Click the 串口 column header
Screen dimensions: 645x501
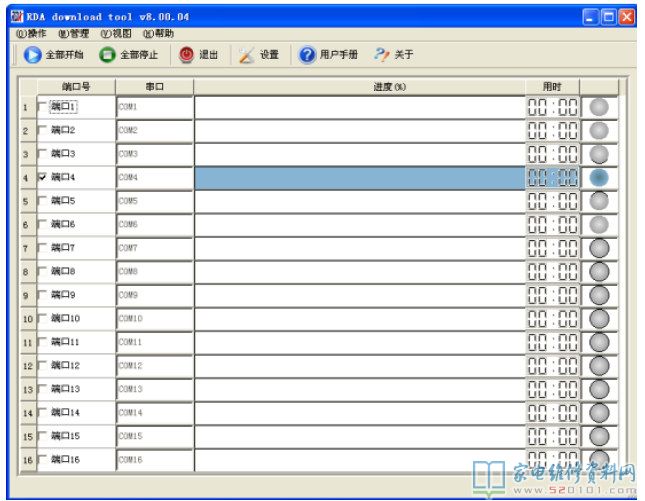click(x=154, y=87)
